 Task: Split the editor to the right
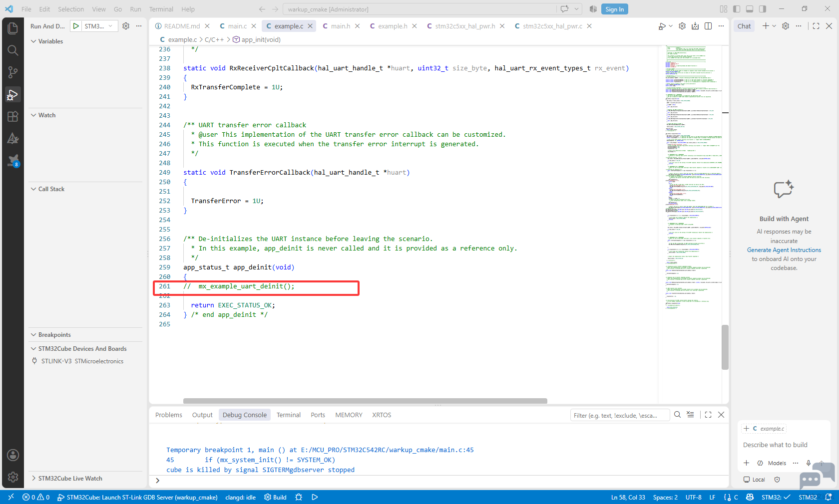point(708,26)
